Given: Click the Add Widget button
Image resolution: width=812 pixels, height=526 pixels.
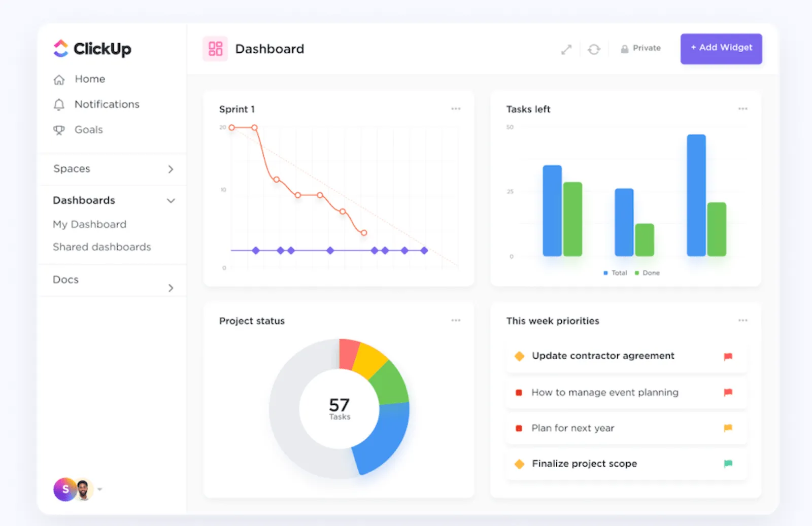Looking at the screenshot, I should (x=721, y=48).
